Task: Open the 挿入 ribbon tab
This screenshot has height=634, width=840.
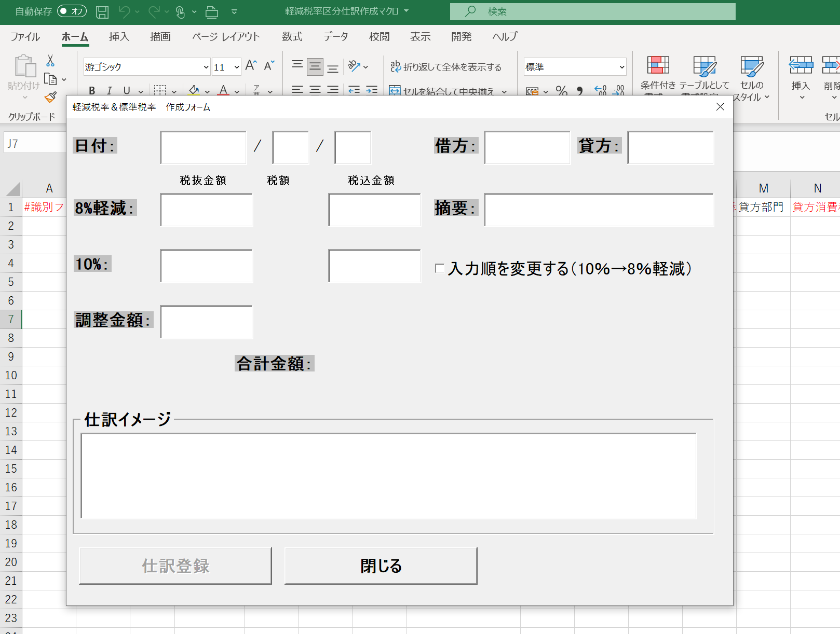Action: (119, 37)
